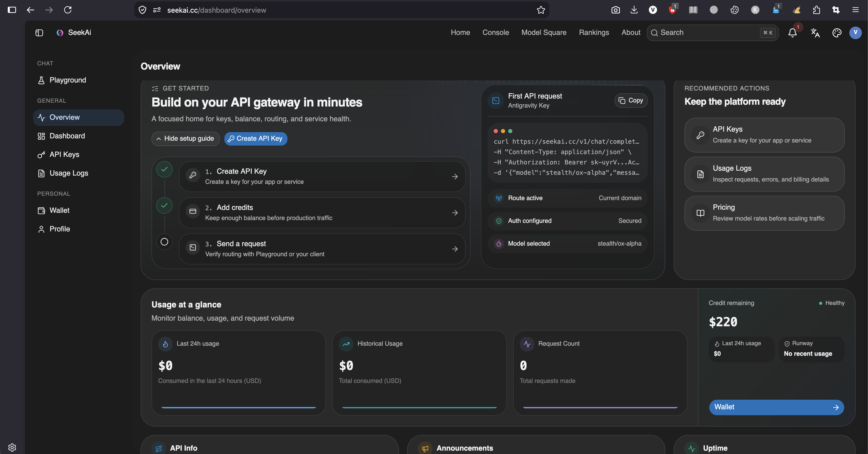Click the terminal icon beside First API request

coord(496,100)
